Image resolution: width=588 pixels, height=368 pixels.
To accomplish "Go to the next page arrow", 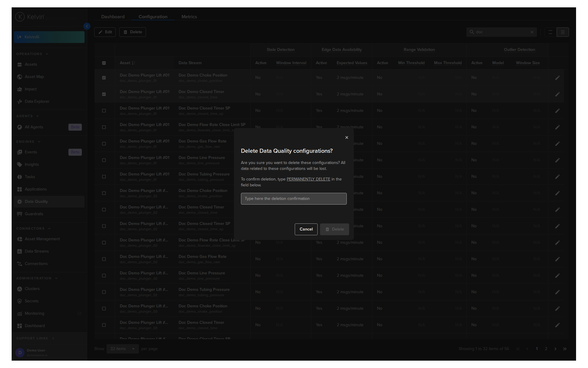I will pos(555,349).
